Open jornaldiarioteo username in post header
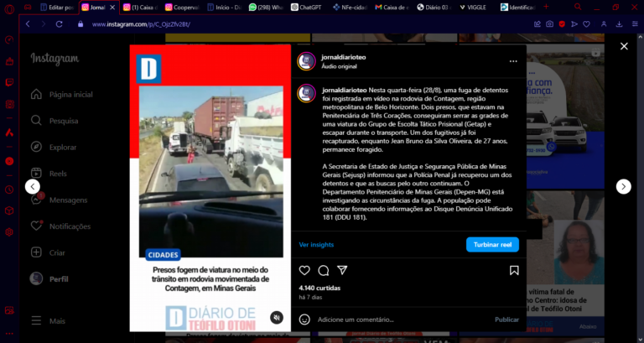 [343, 57]
